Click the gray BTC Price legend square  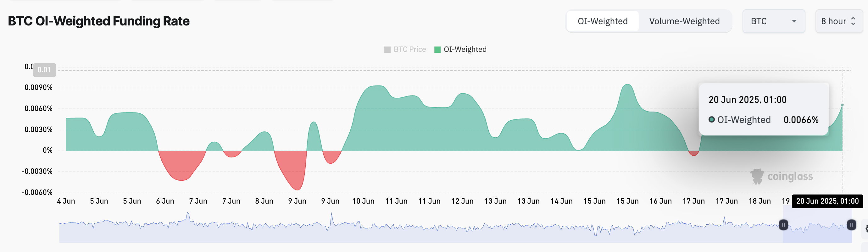[387, 49]
